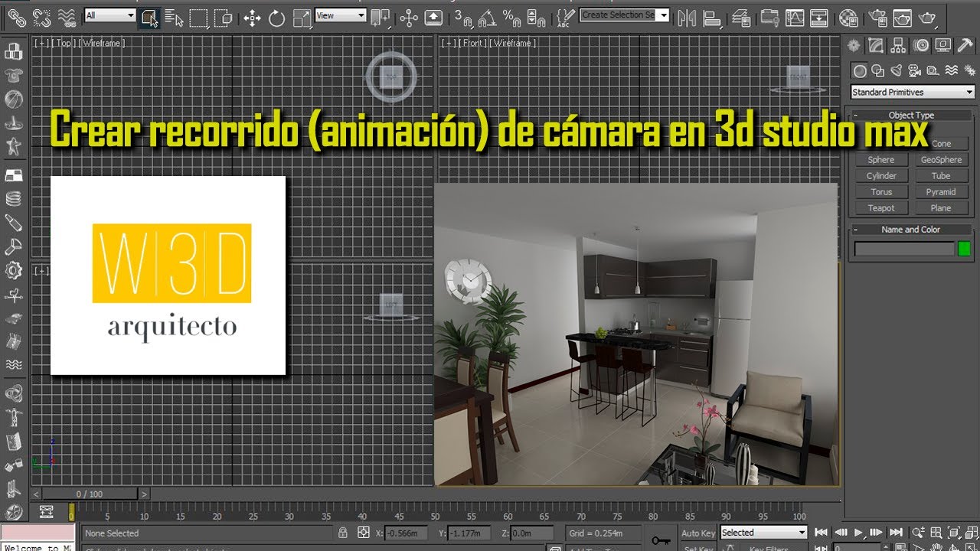Open the Render Setup dialog
This screenshot has height=551, width=980.
[878, 17]
